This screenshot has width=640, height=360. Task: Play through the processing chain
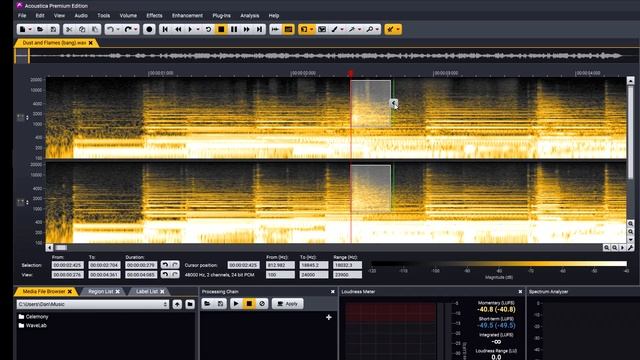tap(236, 304)
